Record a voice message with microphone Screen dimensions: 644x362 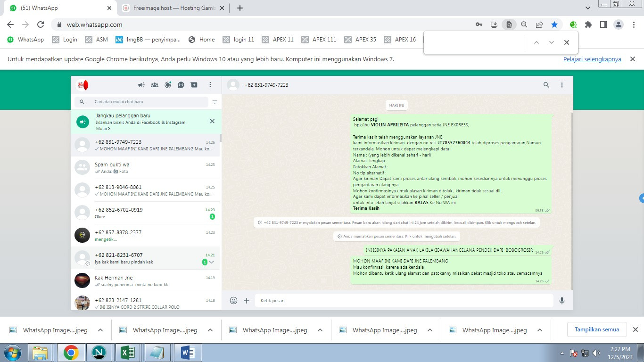tap(562, 300)
